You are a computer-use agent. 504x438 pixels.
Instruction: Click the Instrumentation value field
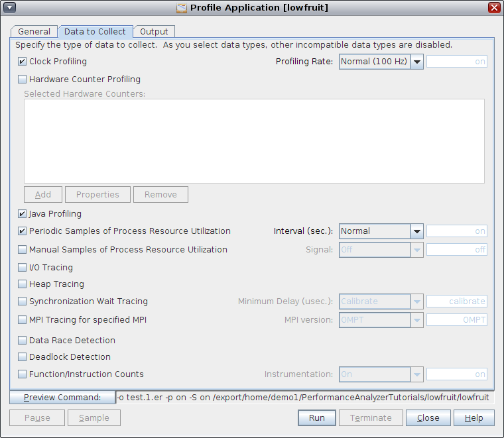pos(457,374)
